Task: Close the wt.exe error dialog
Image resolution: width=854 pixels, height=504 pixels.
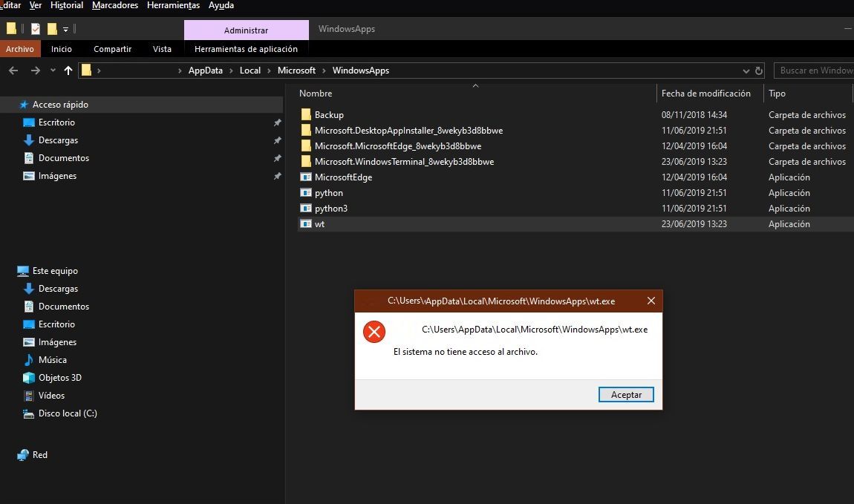Action: 651,301
